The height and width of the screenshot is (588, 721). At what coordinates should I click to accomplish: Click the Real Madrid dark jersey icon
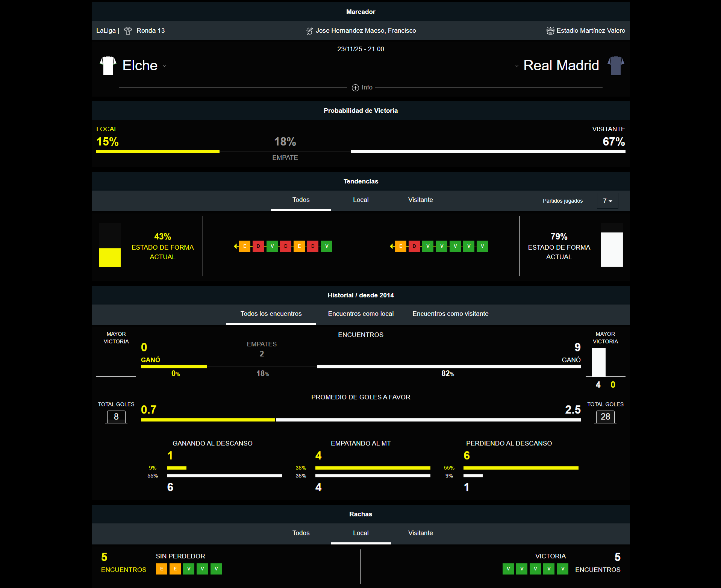pyautogui.click(x=615, y=66)
